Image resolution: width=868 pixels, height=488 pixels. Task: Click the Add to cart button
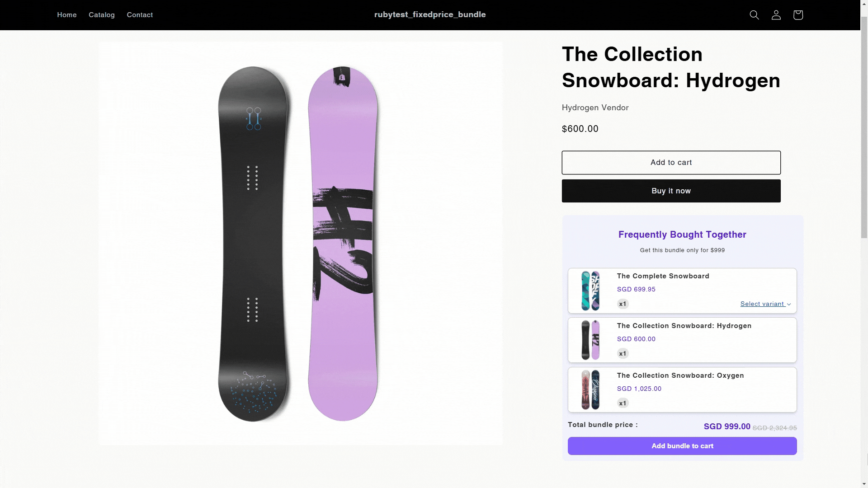[x=671, y=163]
